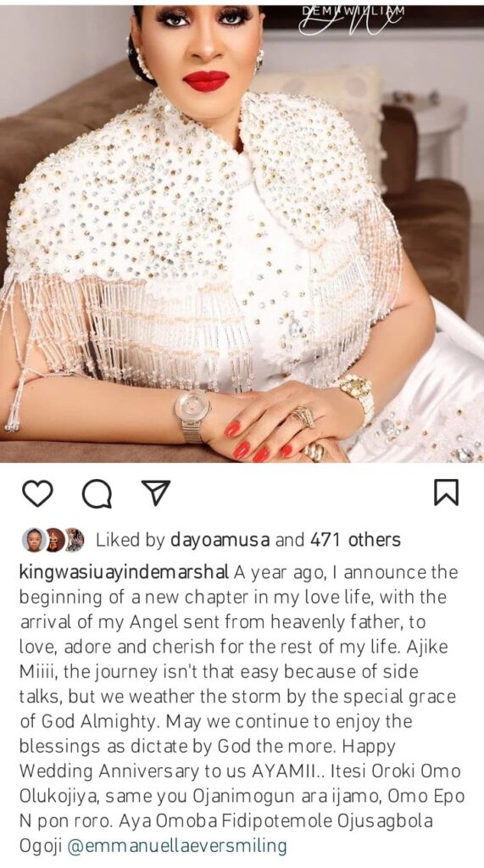Save the post with the bookmark icon
This screenshot has height=868, width=484.
[446, 492]
